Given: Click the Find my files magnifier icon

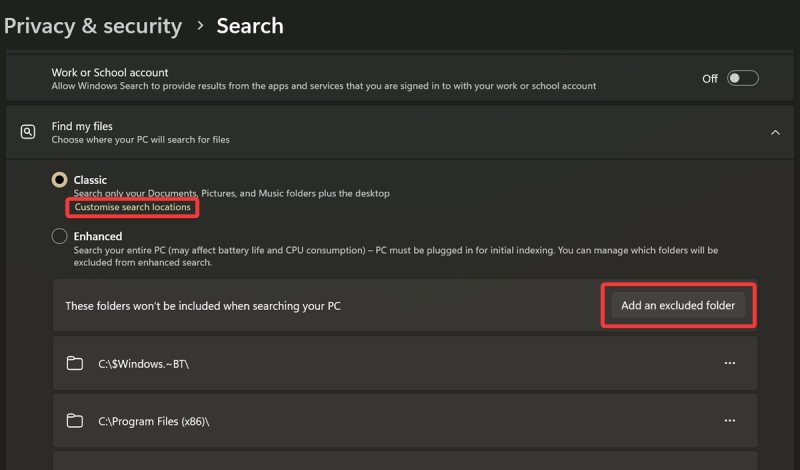Looking at the screenshot, I should click(x=28, y=132).
